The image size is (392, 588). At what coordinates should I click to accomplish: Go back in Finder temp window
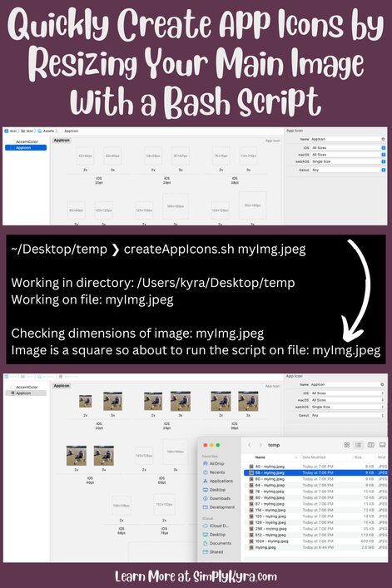[250, 445]
